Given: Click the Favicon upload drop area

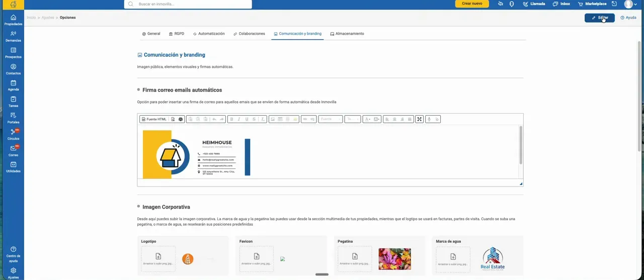Looking at the screenshot, I should pyautogui.click(x=257, y=259).
